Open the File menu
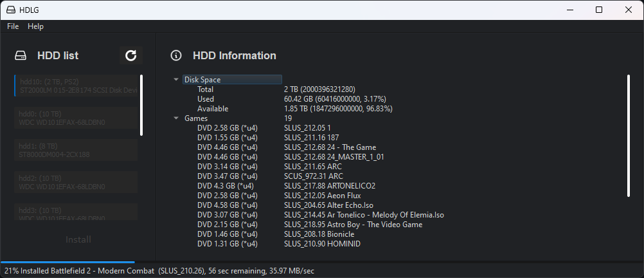The height and width of the screenshot is (278, 644). pyautogui.click(x=13, y=26)
